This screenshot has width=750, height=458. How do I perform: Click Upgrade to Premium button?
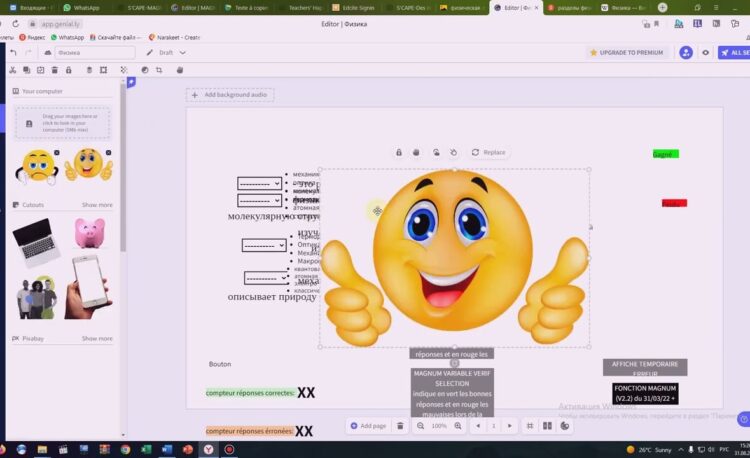pyautogui.click(x=627, y=52)
